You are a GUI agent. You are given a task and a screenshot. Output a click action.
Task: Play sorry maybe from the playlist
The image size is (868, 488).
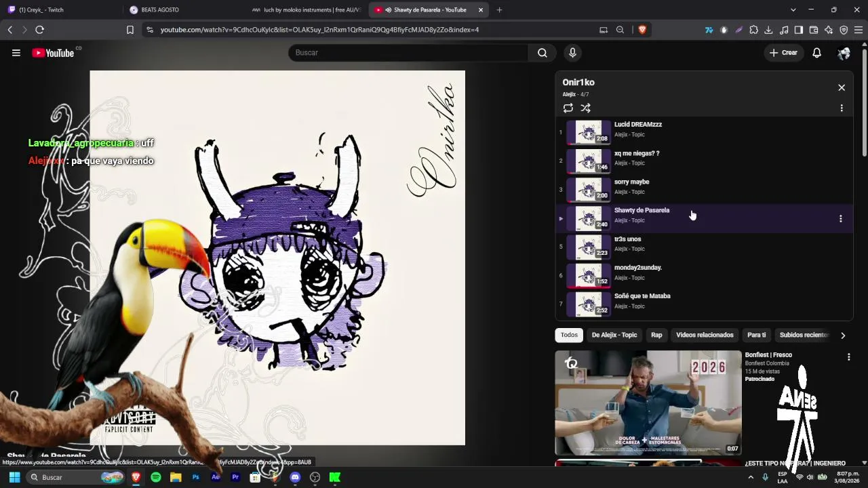pos(704,189)
